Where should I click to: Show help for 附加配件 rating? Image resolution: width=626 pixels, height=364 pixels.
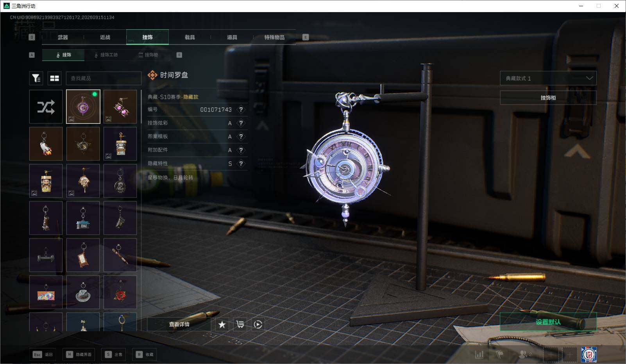pyautogui.click(x=241, y=150)
